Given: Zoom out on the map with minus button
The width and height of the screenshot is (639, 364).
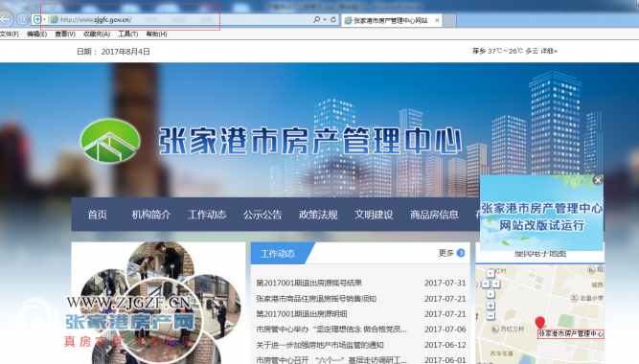Looking at the screenshot, I should [x=491, y=315].
